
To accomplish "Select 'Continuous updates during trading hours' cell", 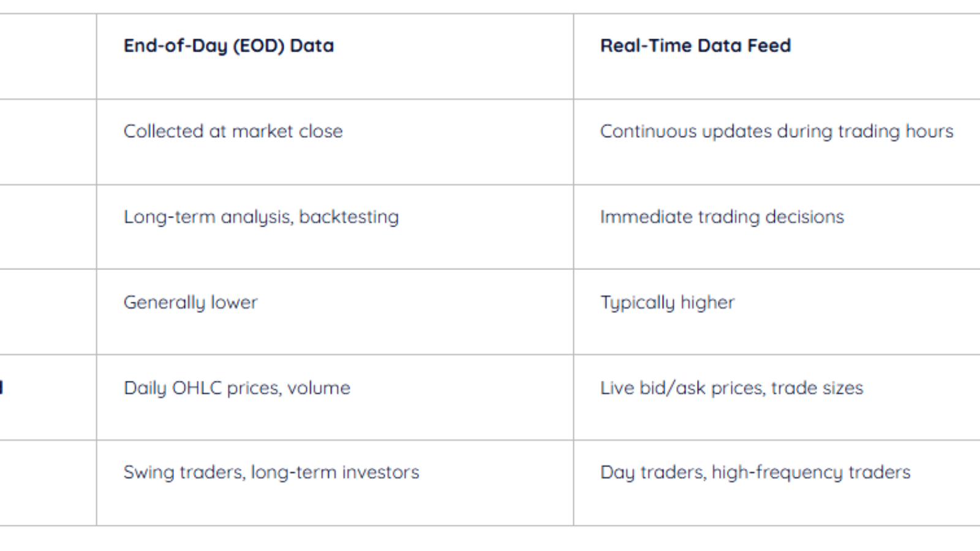I will tap(776, 131).
